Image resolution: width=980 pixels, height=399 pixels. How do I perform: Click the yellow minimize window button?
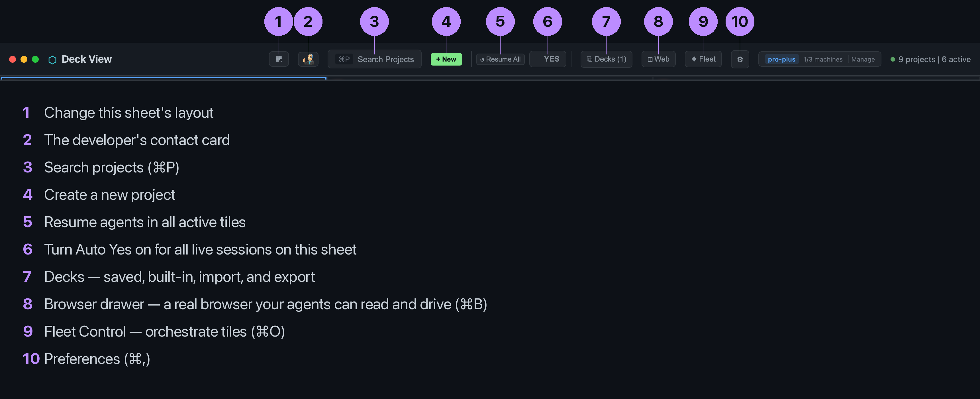click(x=24, y=59)
